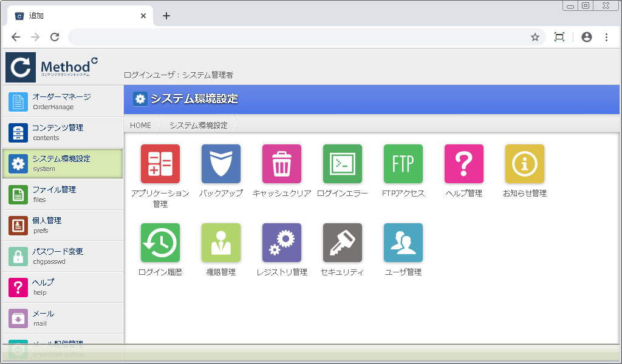Click the バックアップ shield icon
Image resolution: width=622 pixels, height=364 pixels.
click(221, 164)
